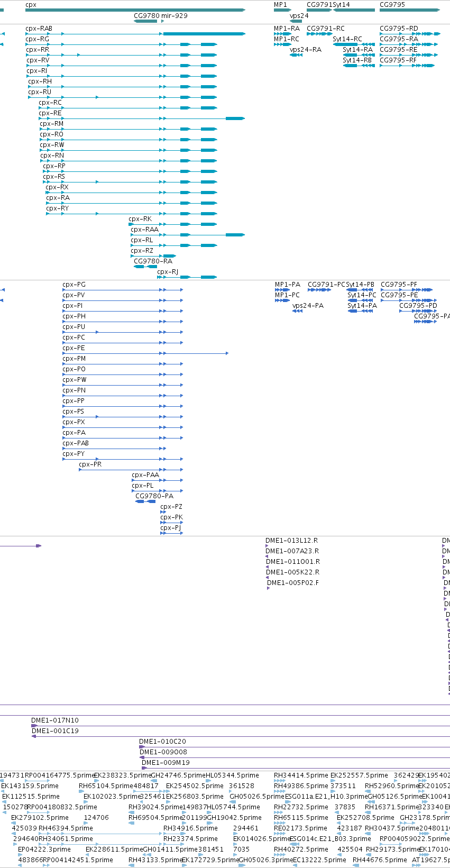Select EST EP04222.3prime
This screenshot has height=868, width=450.
point(44,849)
